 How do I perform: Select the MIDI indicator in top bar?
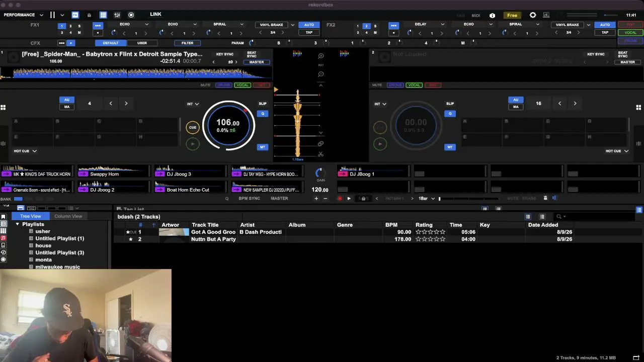point(476,16)
